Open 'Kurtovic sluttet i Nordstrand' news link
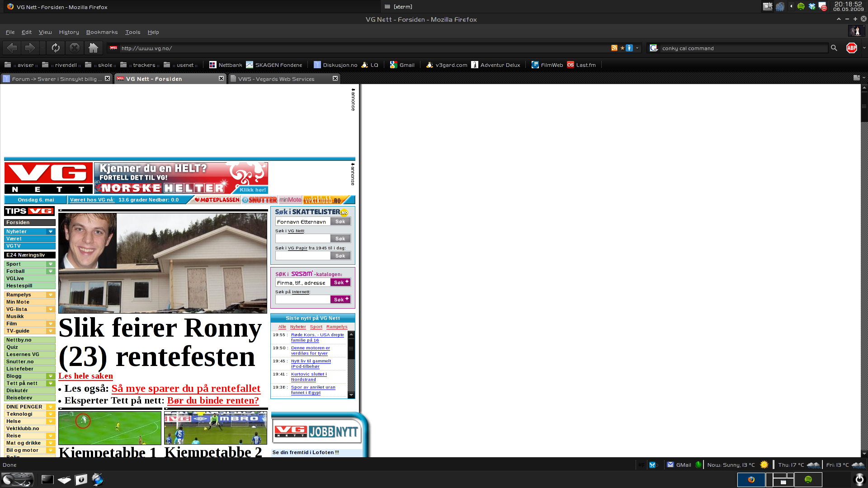This screenshot has width=868, height=488. (309, 377)
